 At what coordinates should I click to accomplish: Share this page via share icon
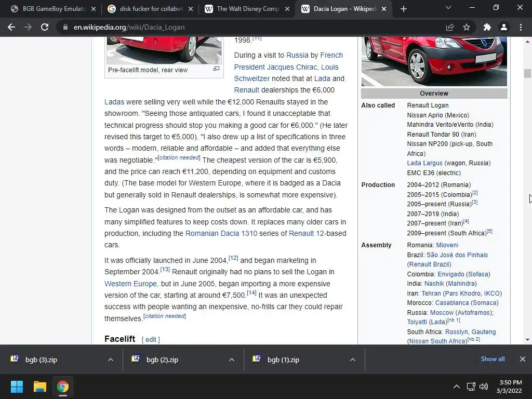coord(450,27)
